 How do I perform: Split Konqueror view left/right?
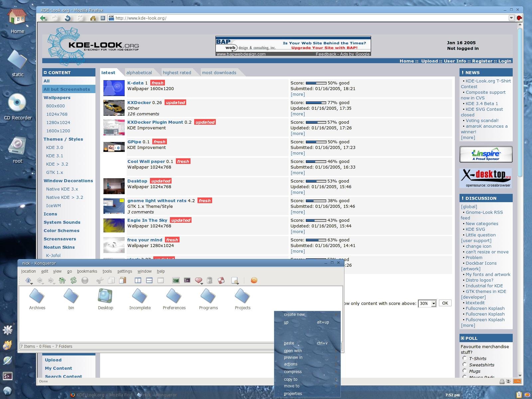138,280
